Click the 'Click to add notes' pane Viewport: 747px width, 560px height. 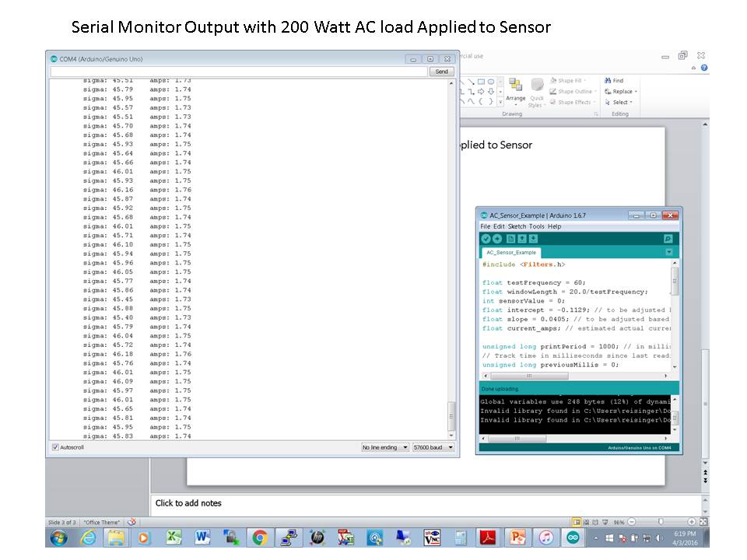click(426, 503)
